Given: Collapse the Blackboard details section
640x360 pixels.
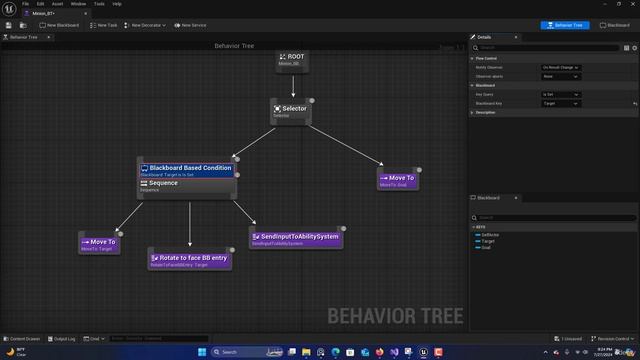Looking at the screenshot, I should pos(472,86).
